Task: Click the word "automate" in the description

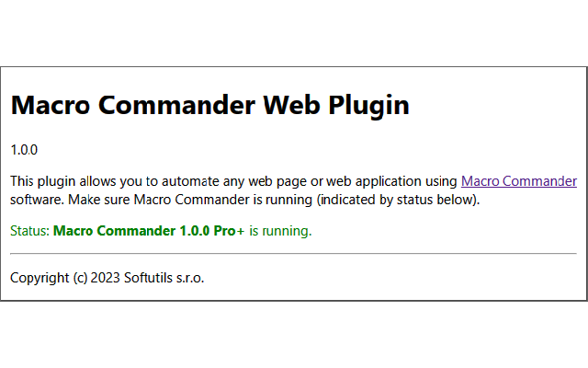Action: pos(206,181)
